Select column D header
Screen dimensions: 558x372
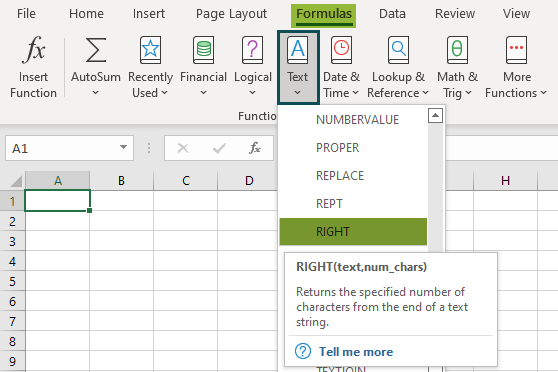[x=249, y=180]
